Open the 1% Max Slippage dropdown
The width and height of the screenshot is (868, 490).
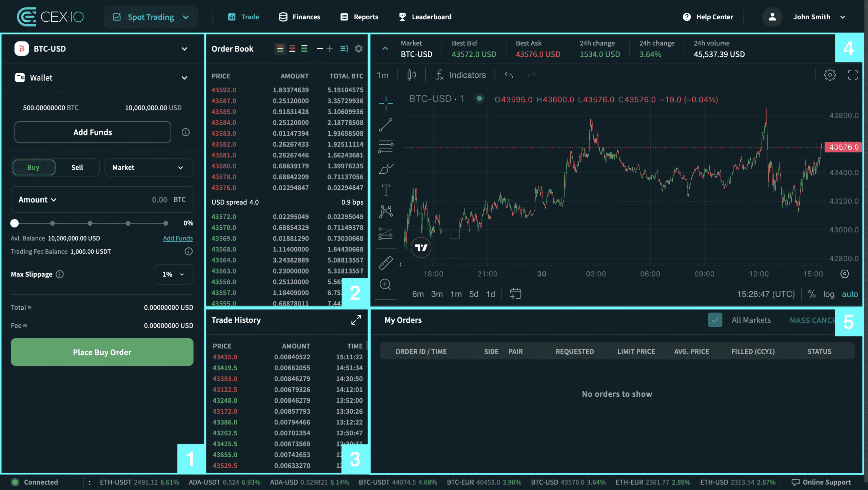[174, 274]
